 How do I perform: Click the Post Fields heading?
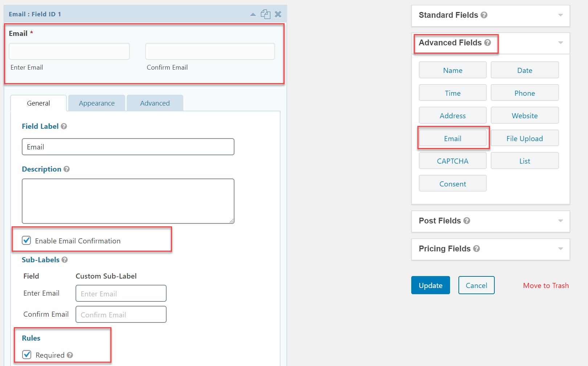tap(440, 221)
